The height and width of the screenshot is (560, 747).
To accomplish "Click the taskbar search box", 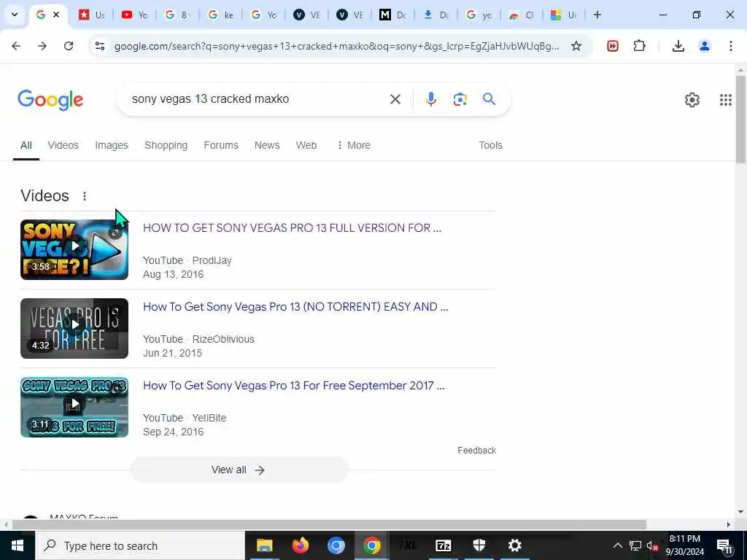I will coord(139,545).
